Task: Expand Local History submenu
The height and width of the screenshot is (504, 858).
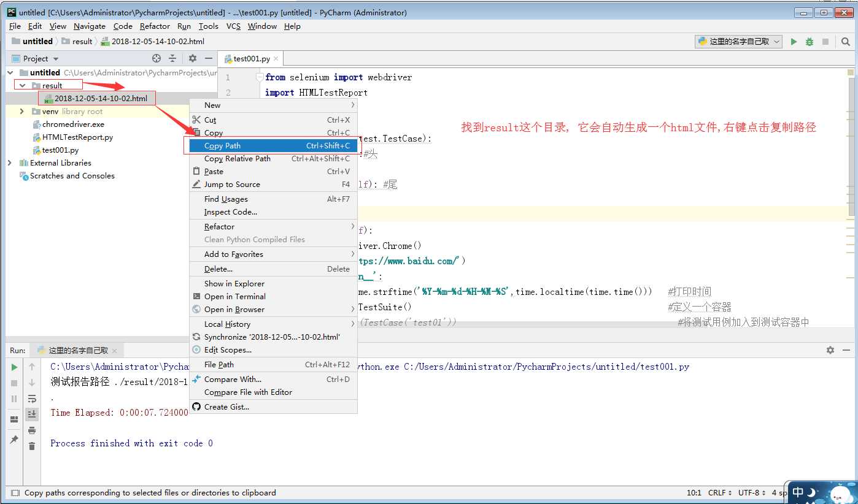Action: point(274,324)
